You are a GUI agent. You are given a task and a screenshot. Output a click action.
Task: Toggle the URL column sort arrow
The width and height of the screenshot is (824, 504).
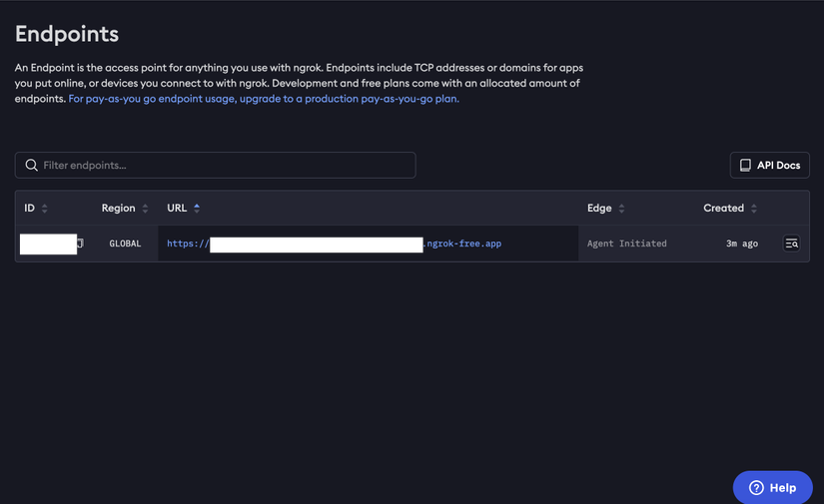[197, 208]
